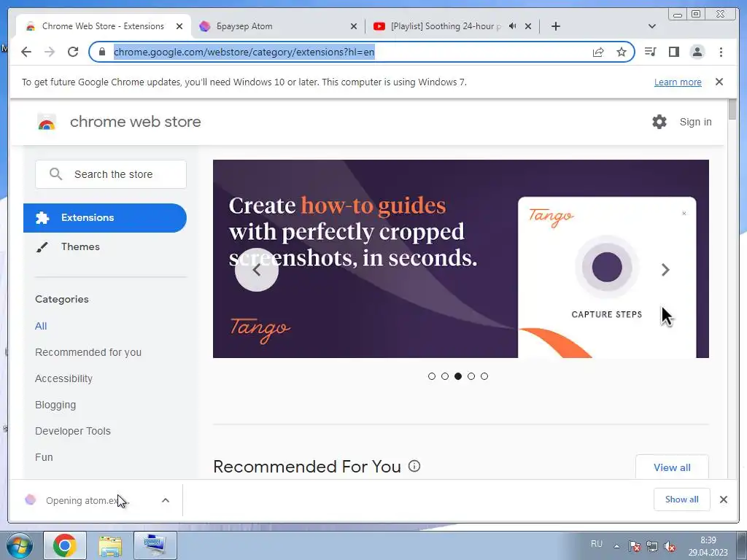Expand the tab search dropdown
Image resolution: width=747 pixels, height=560 pixels.
pyautogui.click(x=652, y=26)
